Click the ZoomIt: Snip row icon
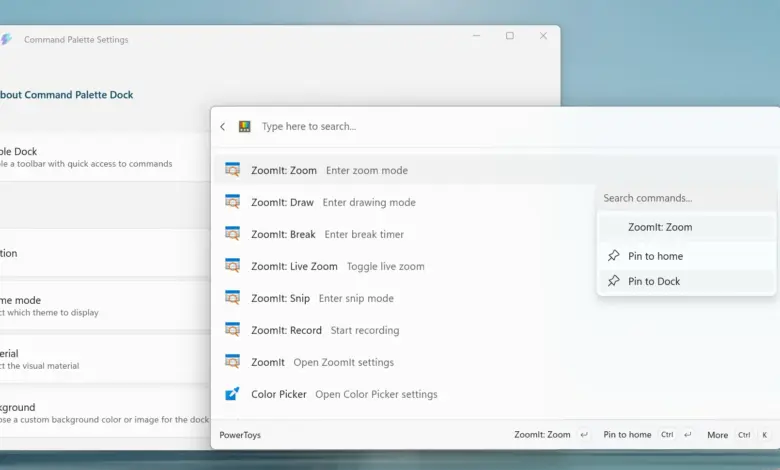 (x=232, y=298)
